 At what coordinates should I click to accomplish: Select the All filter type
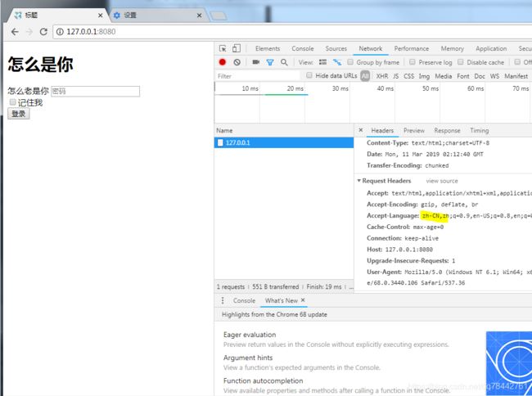[365, 76]
